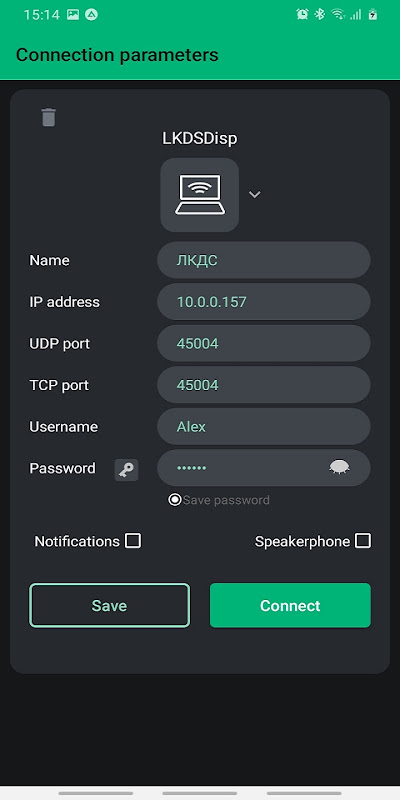400x800 pixels.
Task: Tap the laptop Wi-Fi device icon
Action: point(199,194)
